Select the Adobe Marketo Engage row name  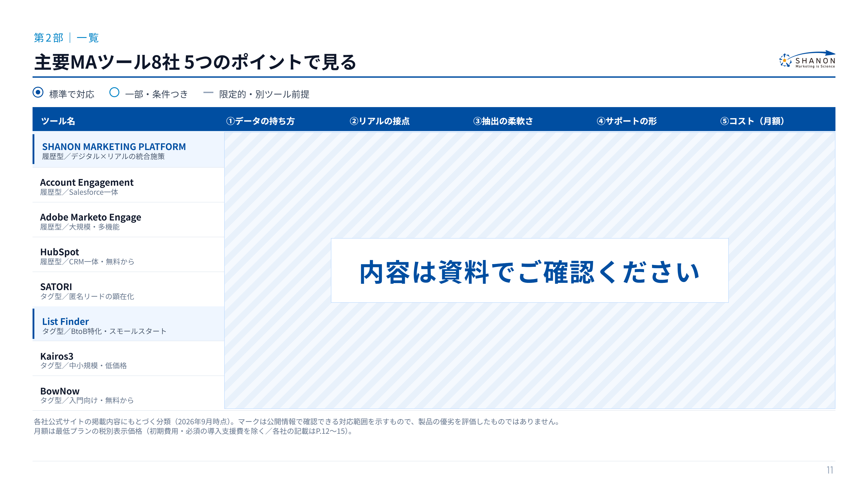pos(91,217)
